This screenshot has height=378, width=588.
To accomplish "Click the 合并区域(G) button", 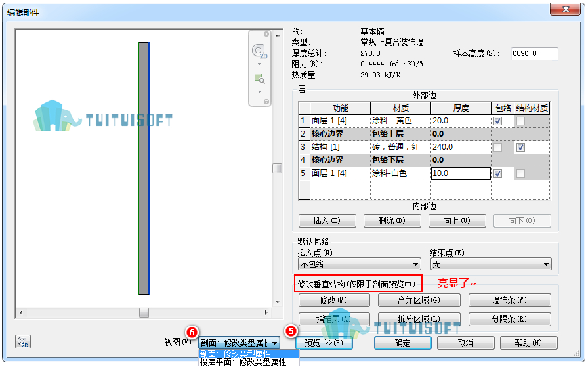I will (419, 301).
